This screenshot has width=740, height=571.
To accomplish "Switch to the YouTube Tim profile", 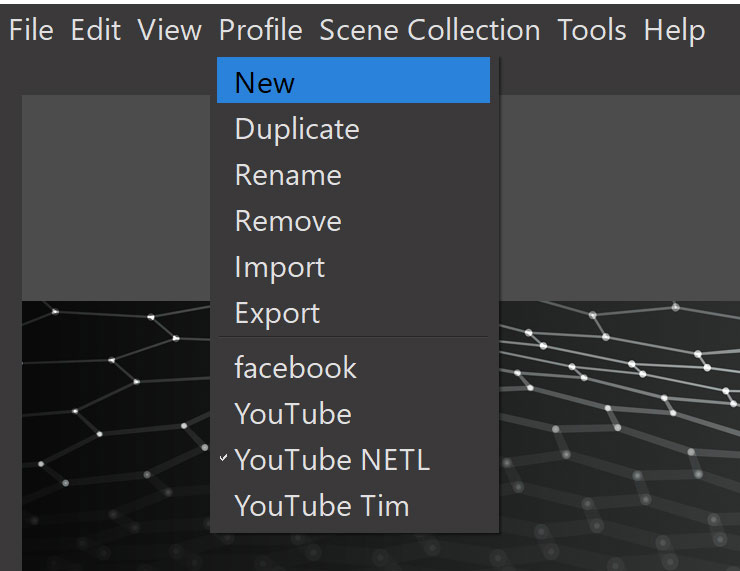I will click(322, 506).
